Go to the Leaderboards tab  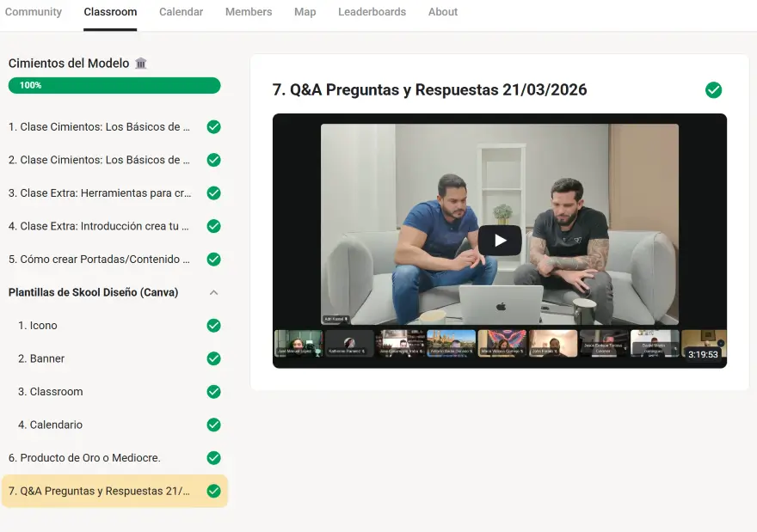tap(372, 12)
